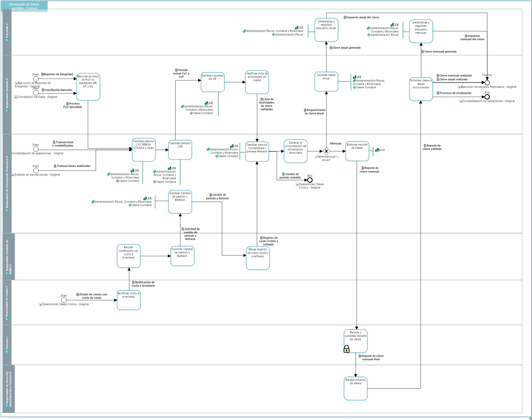The height and width of the screenshot is (420, 532).
Task: Click JDE icon beside Generar cierre anual
Action: coord(354,77)
